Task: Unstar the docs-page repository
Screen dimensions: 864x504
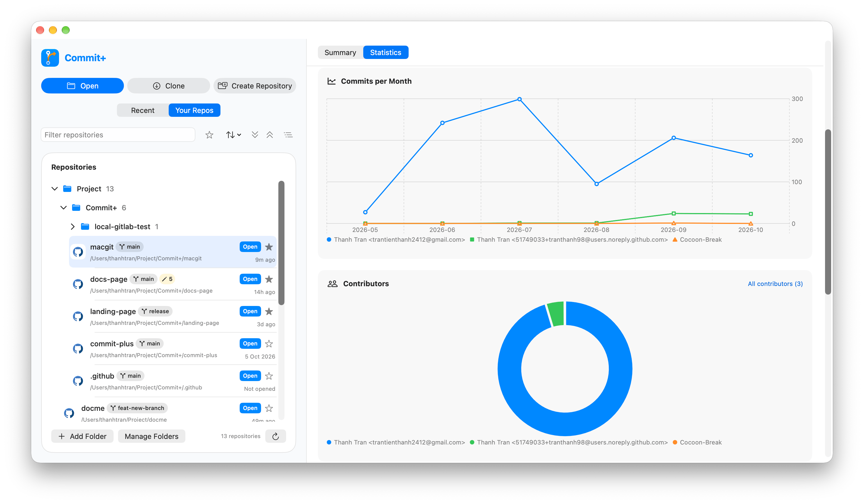Action: coord(269,279)
